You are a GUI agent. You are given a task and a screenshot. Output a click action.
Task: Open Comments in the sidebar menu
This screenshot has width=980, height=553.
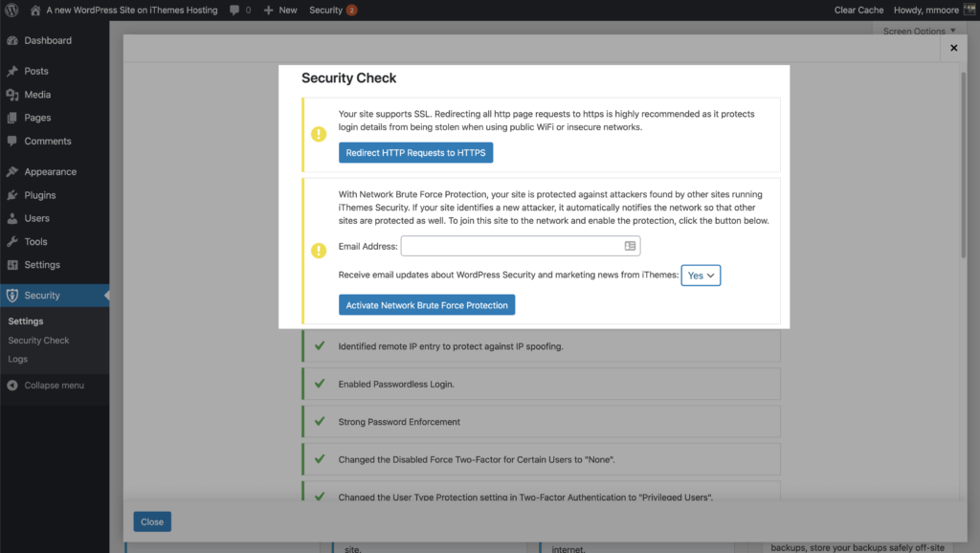tap(55, 142)
